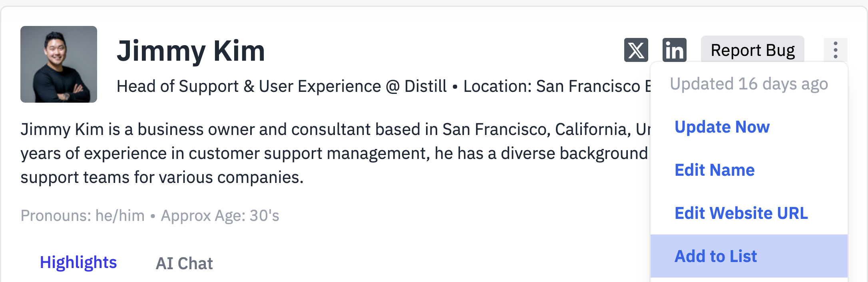868x282 pixels.
Task: Click the Updated 16 days ago label
Action: tap(749, 84)
